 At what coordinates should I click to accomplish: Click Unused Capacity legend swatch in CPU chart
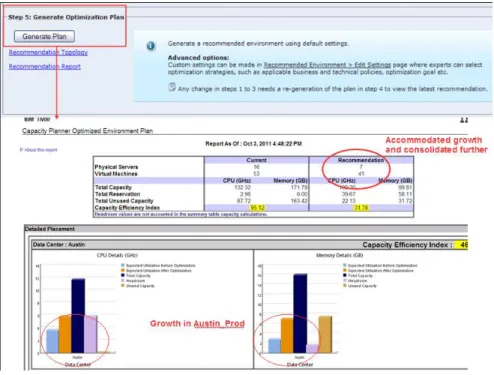(x=123, y=286)
